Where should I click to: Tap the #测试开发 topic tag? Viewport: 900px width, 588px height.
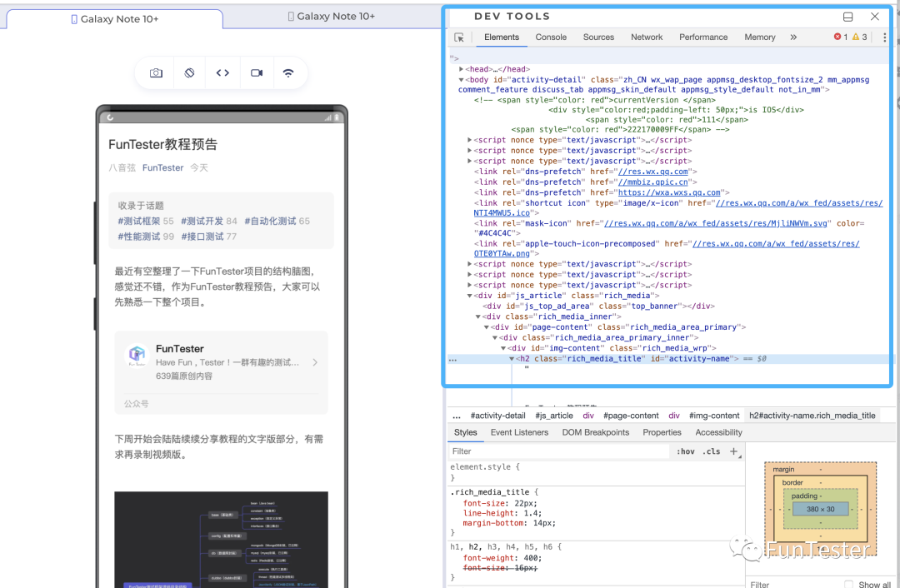tap(202, 221)
